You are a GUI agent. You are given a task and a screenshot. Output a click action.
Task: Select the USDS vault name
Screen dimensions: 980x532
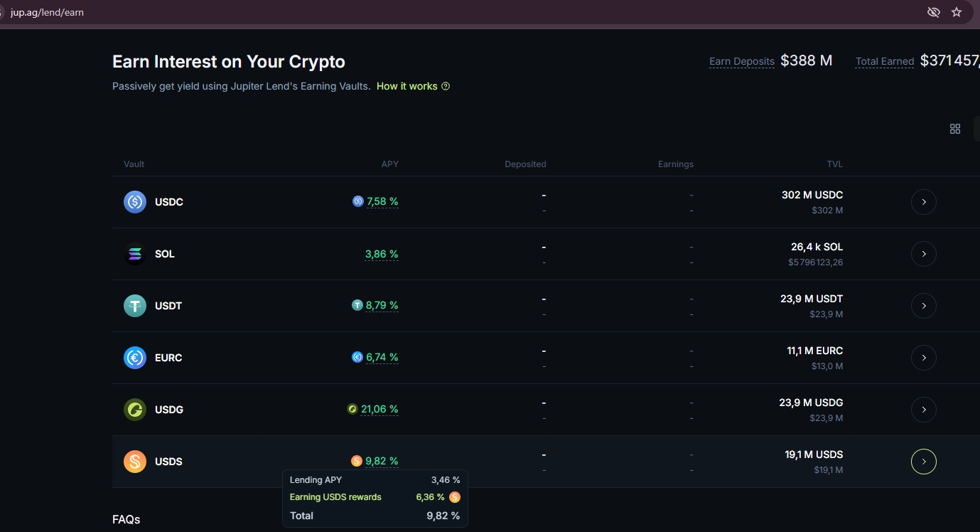[168, 462]
